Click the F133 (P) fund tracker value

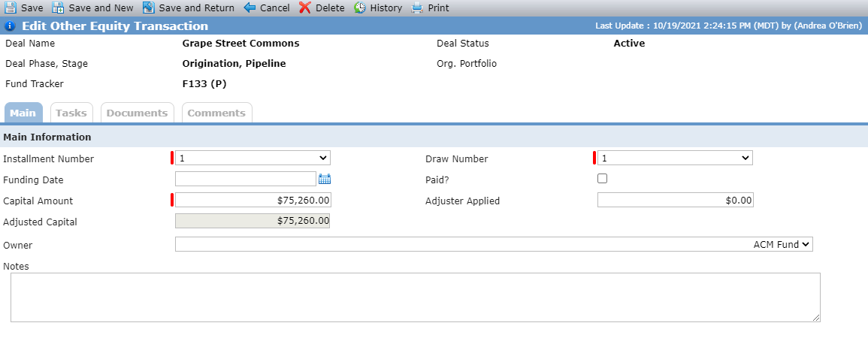click(x=204, y=84)
